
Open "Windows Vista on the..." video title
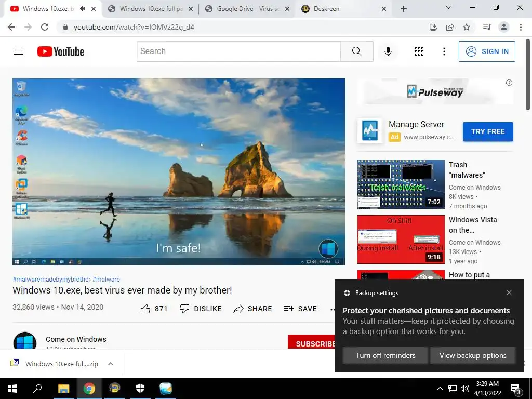pyautogui.click(x=473, y=225)
